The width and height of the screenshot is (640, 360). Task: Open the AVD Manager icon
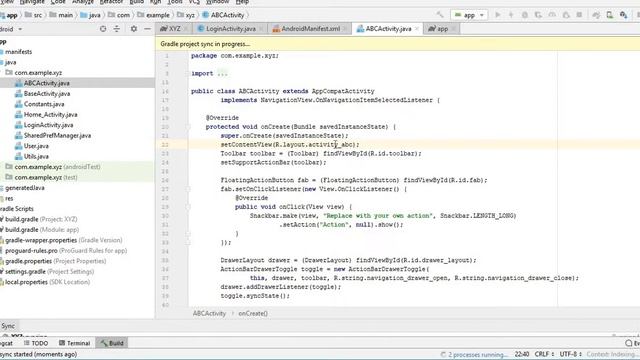click(x=610, y=15)
